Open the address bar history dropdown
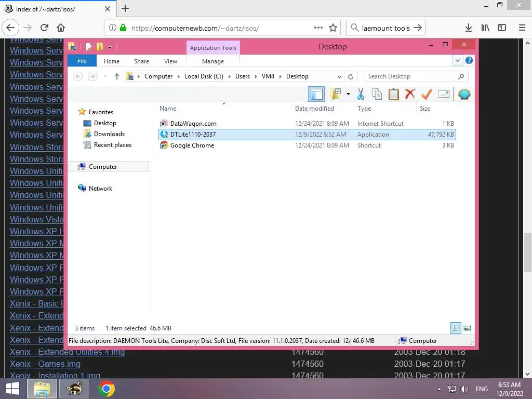 (339, 76)
